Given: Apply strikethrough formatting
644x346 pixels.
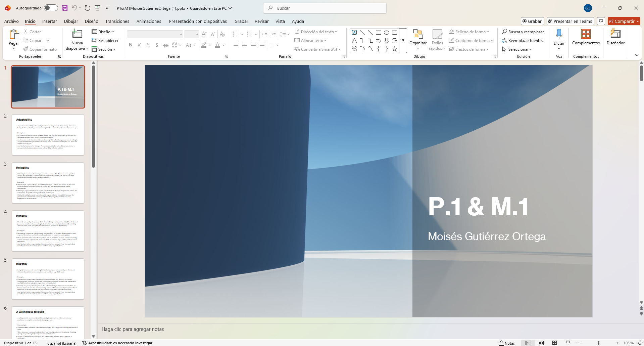Looking at the screenshot, I should [165, 45].
